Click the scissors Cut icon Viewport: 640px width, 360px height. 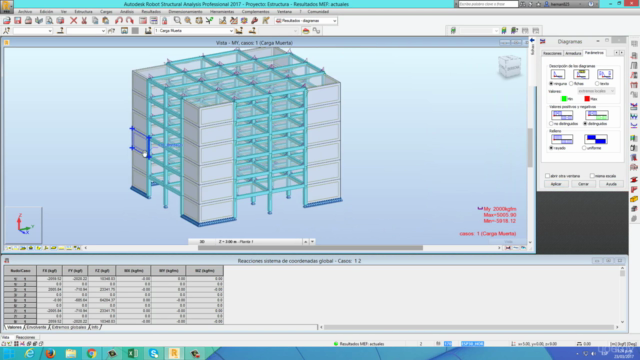pyautogui.click(x=84, y=20)
